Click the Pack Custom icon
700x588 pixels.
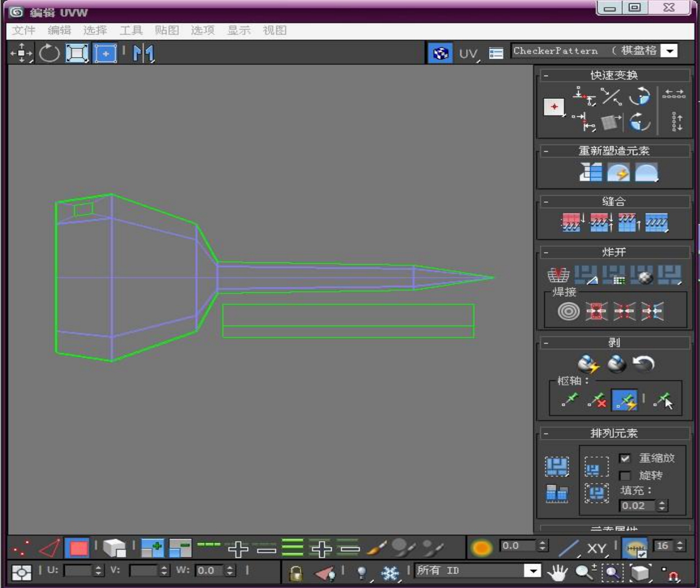pos(557,467)
